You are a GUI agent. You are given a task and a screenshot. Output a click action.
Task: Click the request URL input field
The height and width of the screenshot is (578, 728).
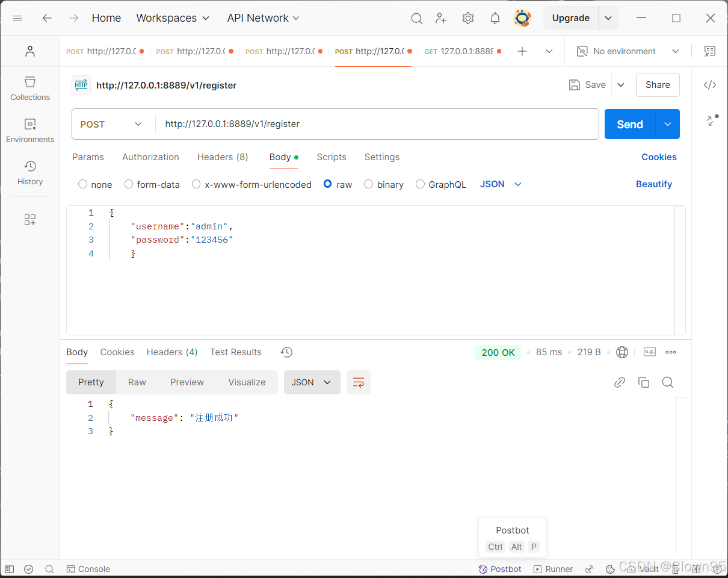point(377,124)
